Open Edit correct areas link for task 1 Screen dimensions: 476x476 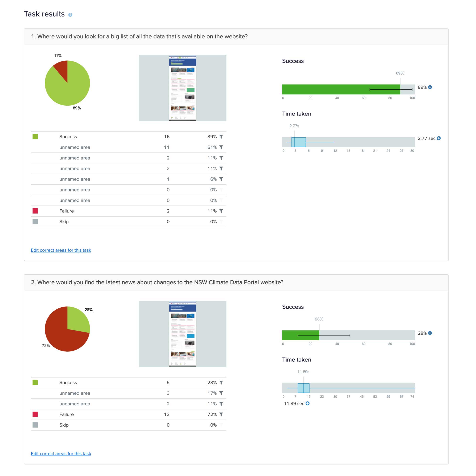click(61, 250)
